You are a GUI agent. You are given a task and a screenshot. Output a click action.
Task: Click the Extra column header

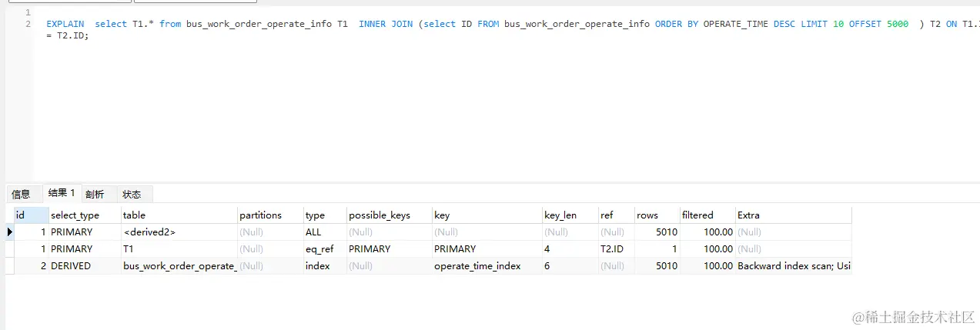[x=794, y=215]
